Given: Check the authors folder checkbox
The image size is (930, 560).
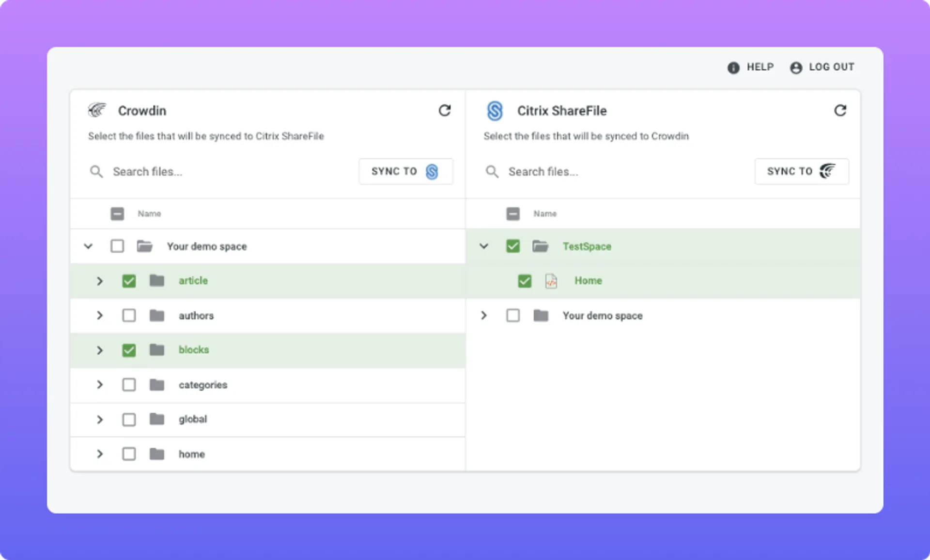Looking at the screenshot, I should tap(129, 316).
